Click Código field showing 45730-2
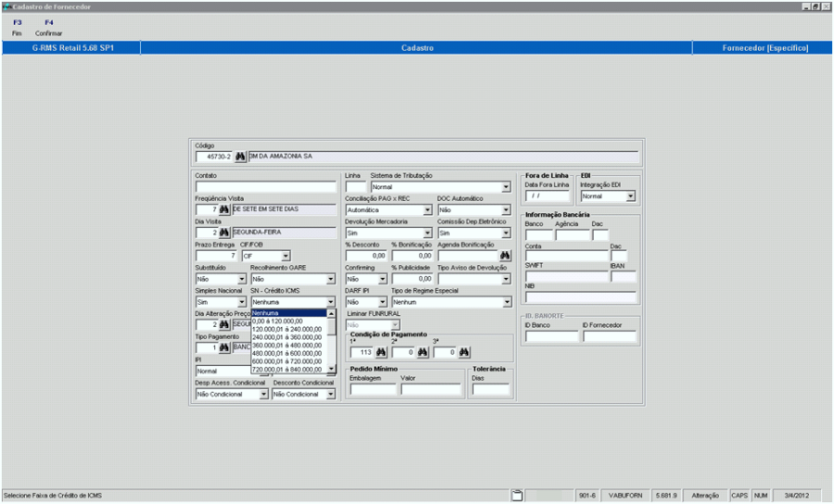Viewport: 834px width, 504px height. pyautogui.click(x=214, y=157)
